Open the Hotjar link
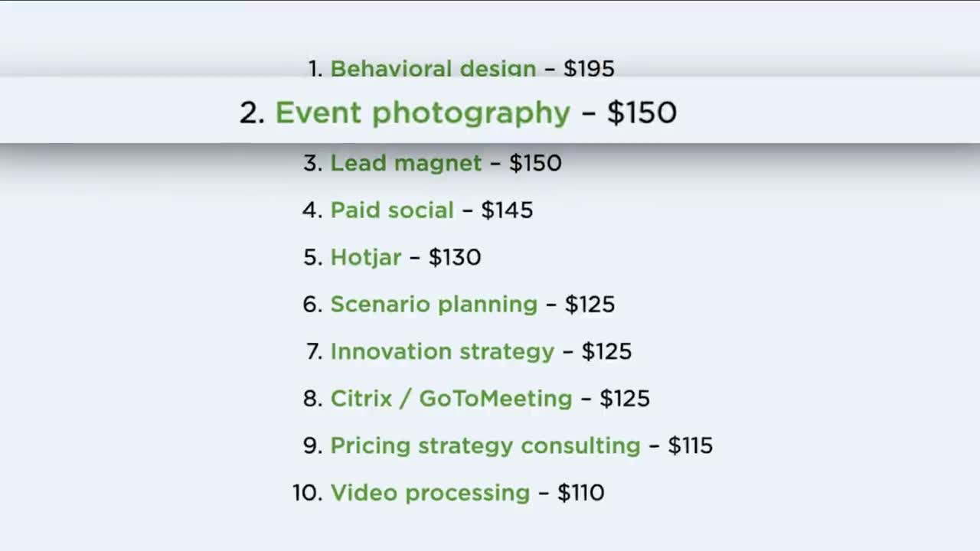The height and width of the screenshot is (551, 980). click(x=365, y=257)
